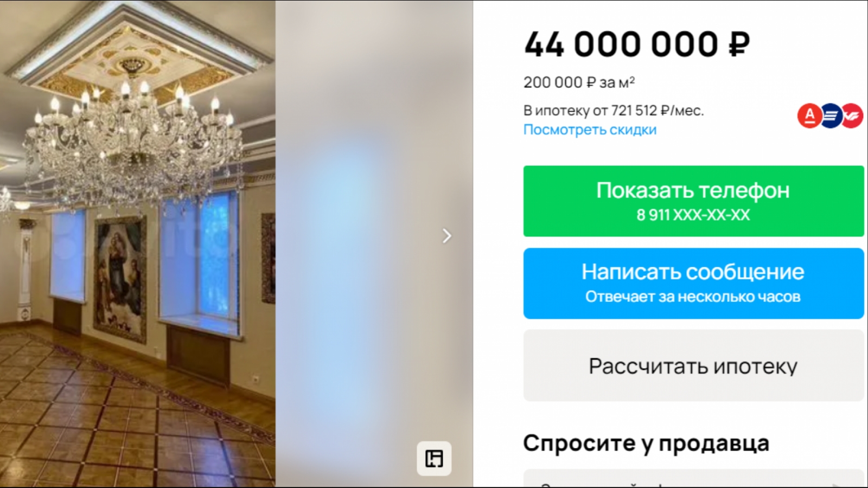
Task: Open the floor plan icon on the photo
Action: coord(434,459)
